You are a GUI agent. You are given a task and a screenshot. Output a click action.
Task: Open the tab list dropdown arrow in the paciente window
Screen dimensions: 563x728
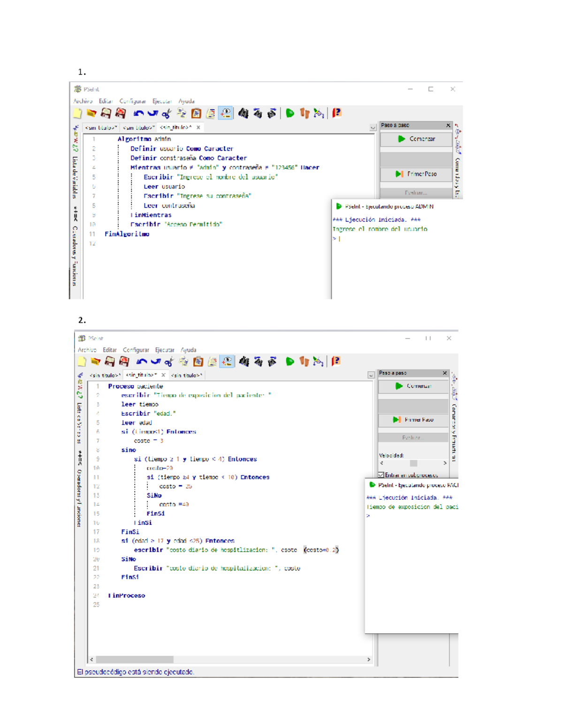[371, 375]
